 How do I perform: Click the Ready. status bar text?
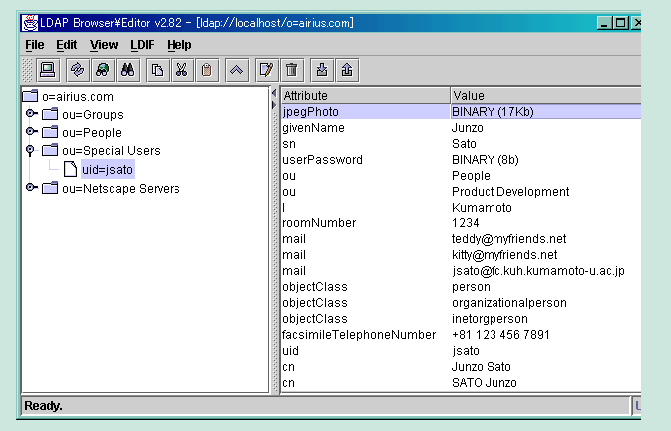(x=43, y=405)
